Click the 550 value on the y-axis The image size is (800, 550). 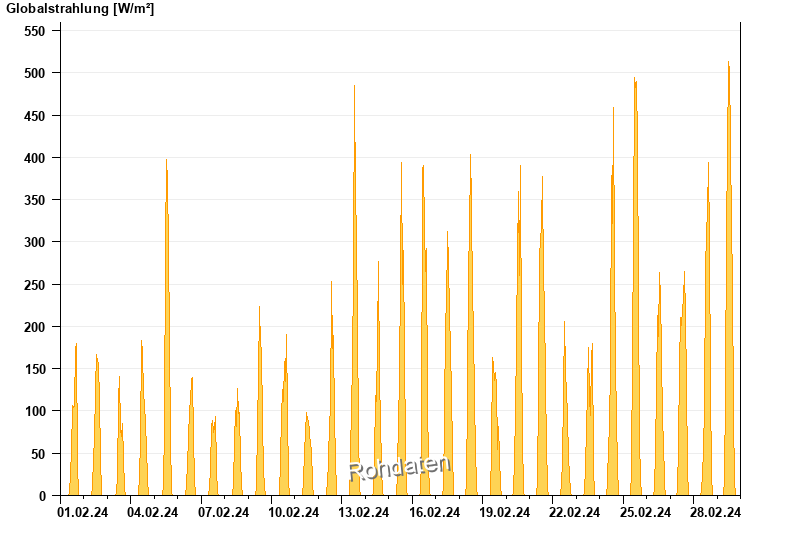pyautogui.click(x=36, y=31)
